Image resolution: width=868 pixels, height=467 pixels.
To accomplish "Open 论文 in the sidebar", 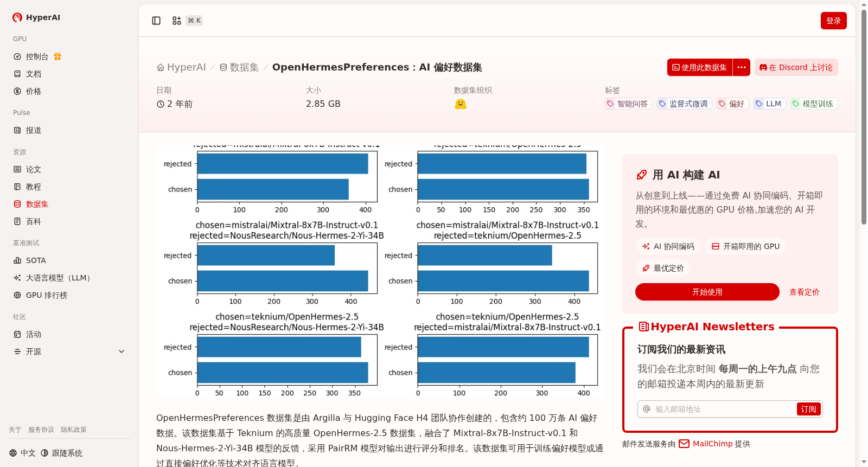I will click(34, 169).
